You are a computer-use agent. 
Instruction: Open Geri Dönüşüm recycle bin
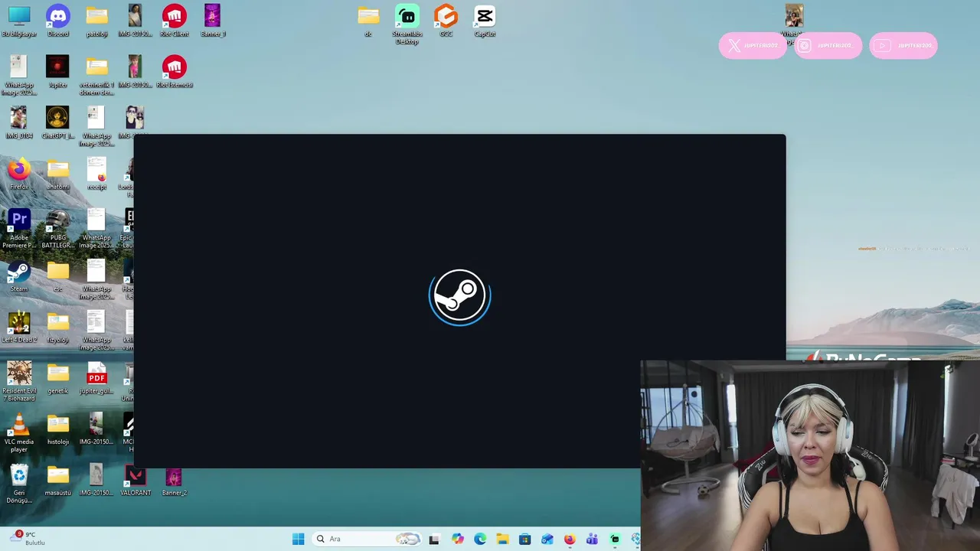(19, 484)
